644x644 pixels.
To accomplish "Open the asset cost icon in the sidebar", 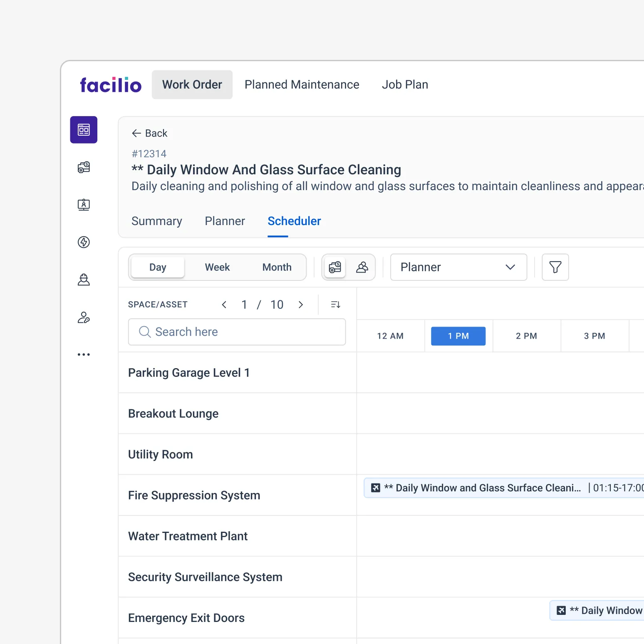I will (x=84, y=167).
